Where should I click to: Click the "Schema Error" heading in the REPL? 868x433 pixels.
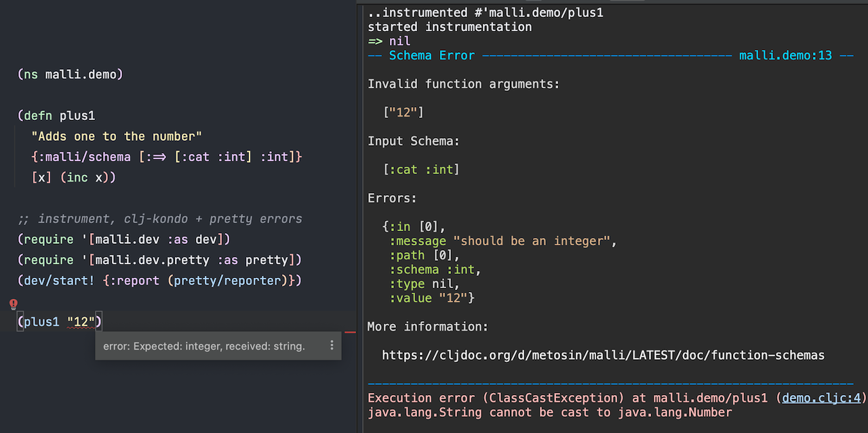(x=431, y=56)
